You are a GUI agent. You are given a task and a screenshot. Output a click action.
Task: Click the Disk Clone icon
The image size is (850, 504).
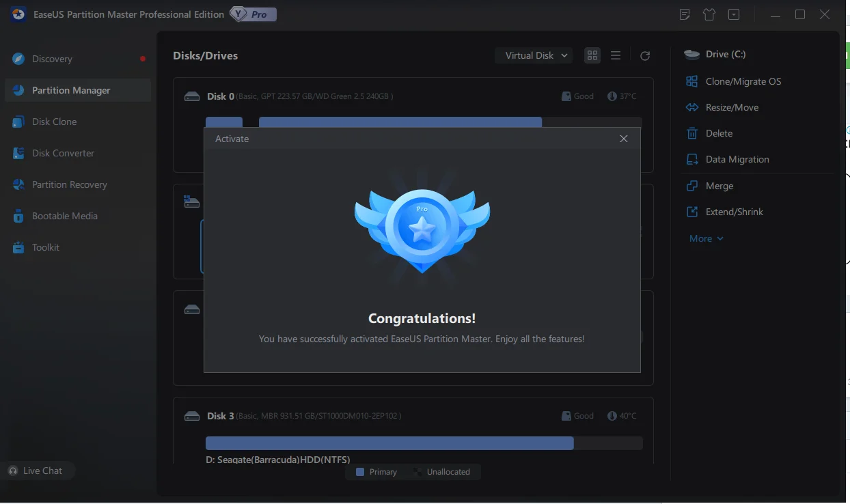click(x=18, y=122)
